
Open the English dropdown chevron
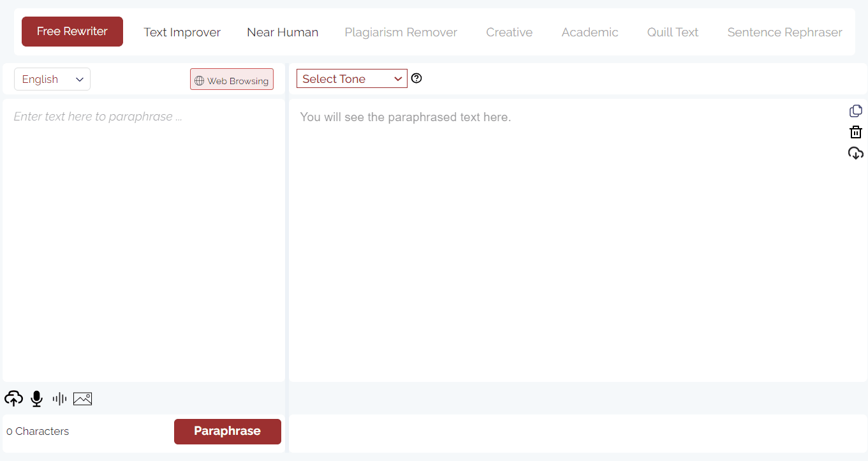(x=79, y=79)
